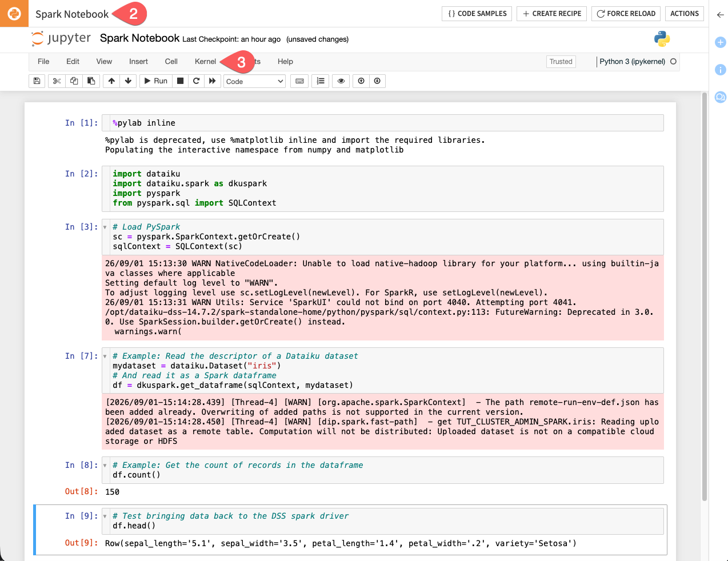The image size is (728, 561).
Task: Click the circled up-arrow toolbar icon
Action: 361,81
